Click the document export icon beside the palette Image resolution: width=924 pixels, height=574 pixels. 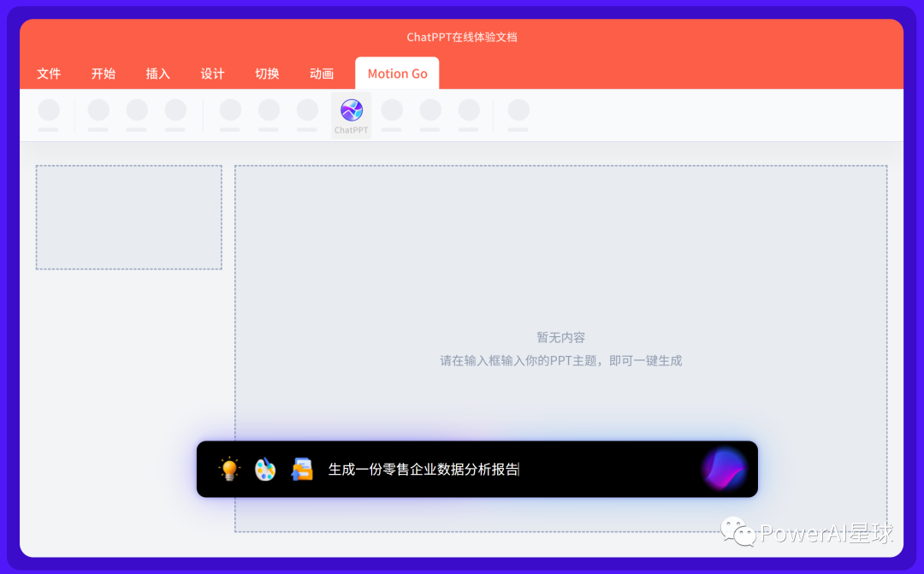click(x=302, y=469)
